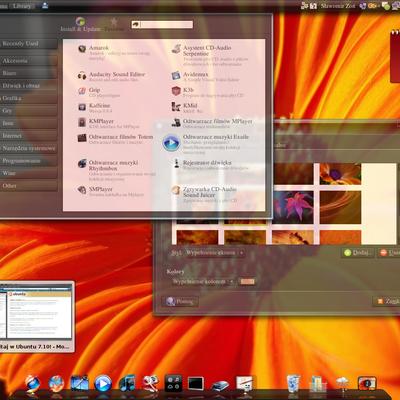This screenshot has height=400, width=400.
Task: Click the Usuń remove button
Action: pyautogui.click(x=389, y=253)
